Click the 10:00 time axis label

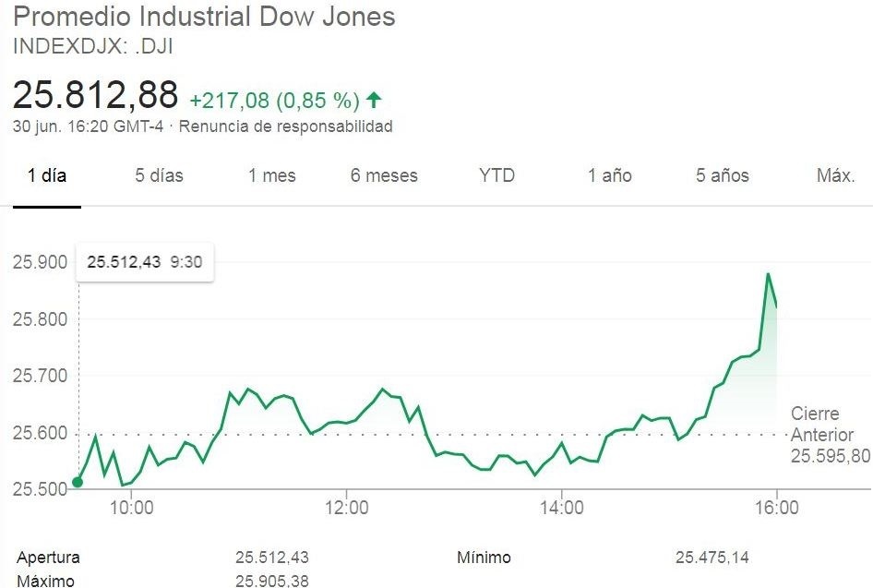pos(131,507)
